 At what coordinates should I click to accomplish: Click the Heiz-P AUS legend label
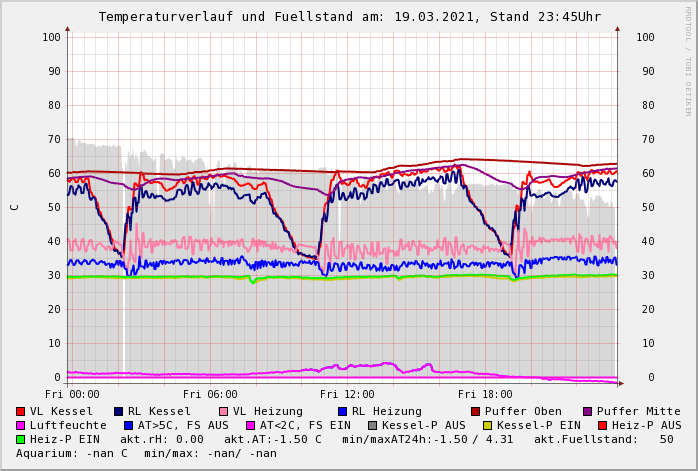[646, 426]
